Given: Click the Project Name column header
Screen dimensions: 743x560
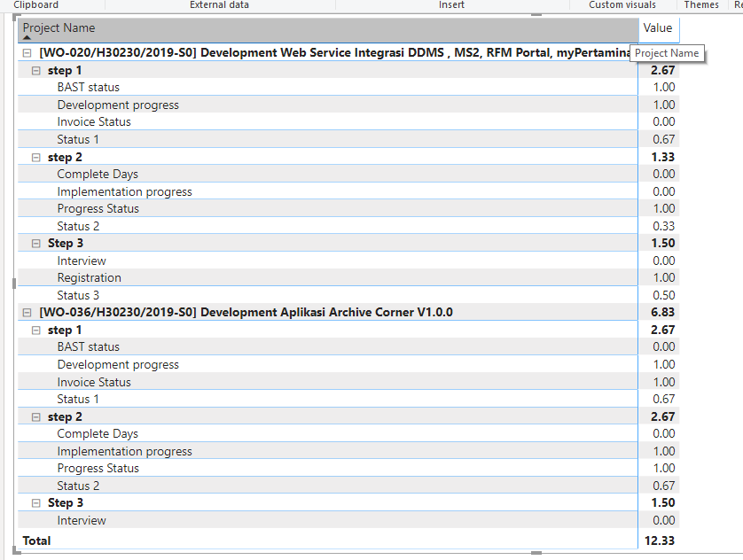Looking at the screenshot, I should (x=59, y=27).
